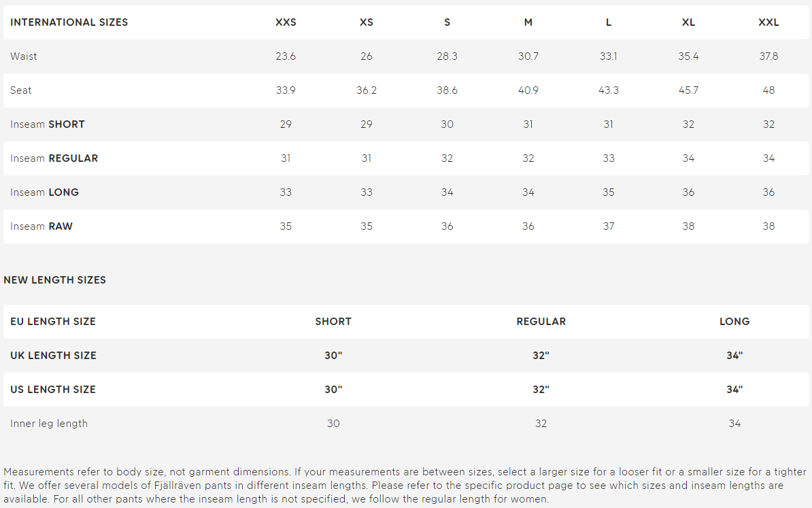
Task: Click the Inseam REGULAR row label
Action: [x=54, y=158]
